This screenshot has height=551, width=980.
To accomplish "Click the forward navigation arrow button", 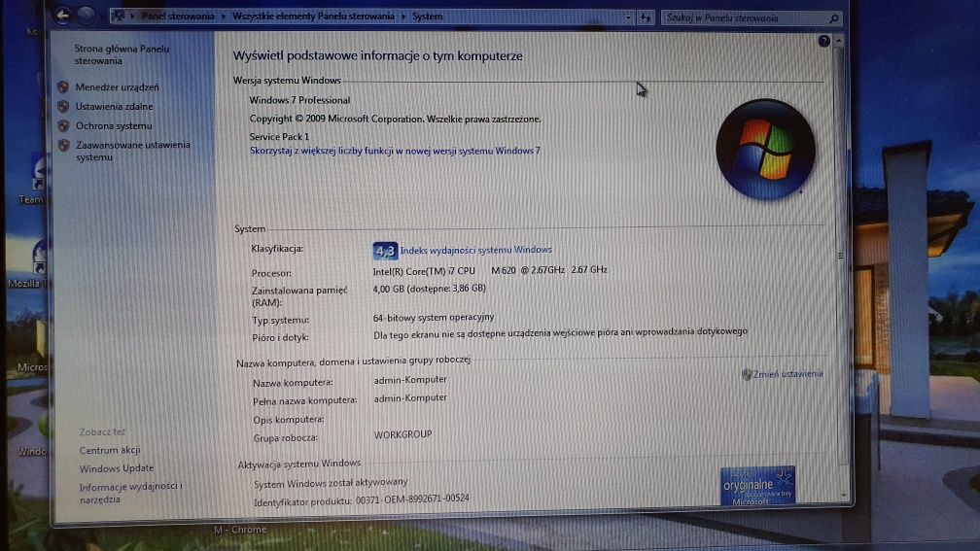I will coord(87,15).
